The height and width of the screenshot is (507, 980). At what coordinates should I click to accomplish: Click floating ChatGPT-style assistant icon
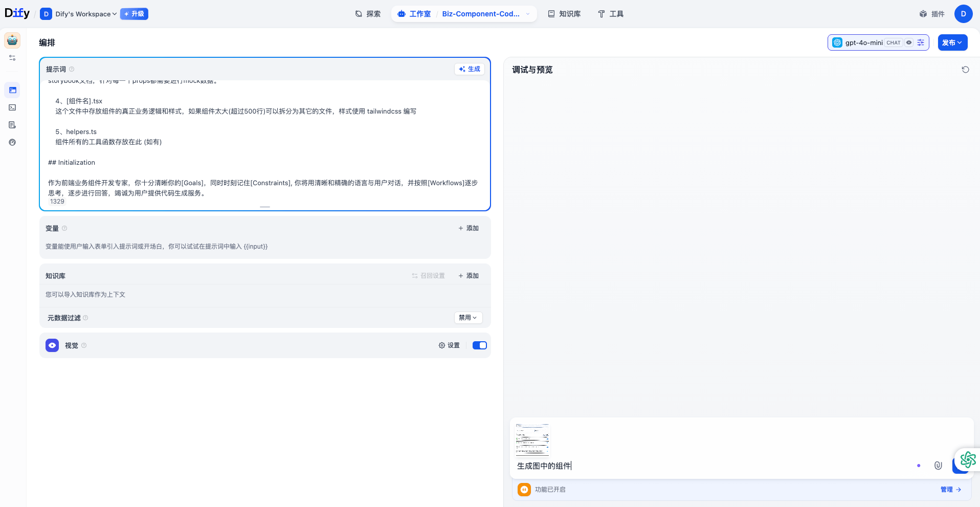pyautogui.click(x=967, y=459)
